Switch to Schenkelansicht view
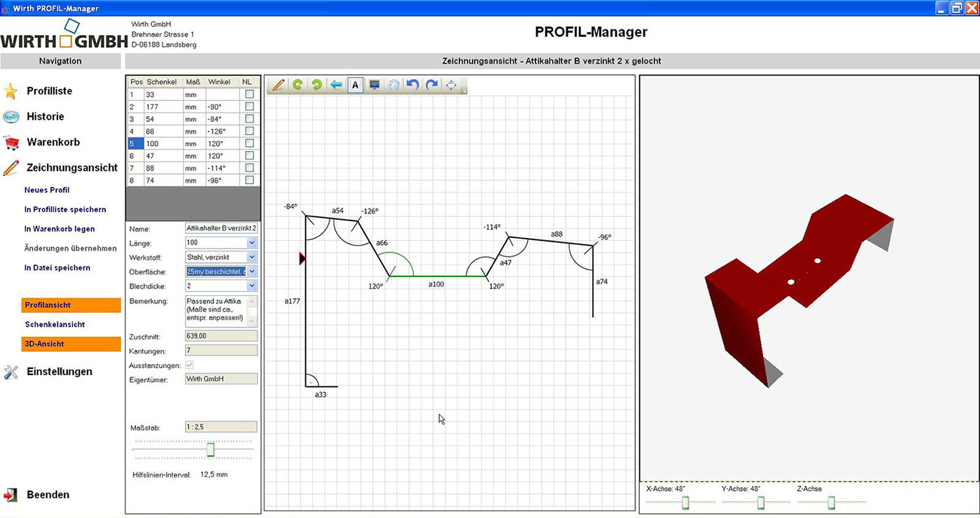 [55, 325]
